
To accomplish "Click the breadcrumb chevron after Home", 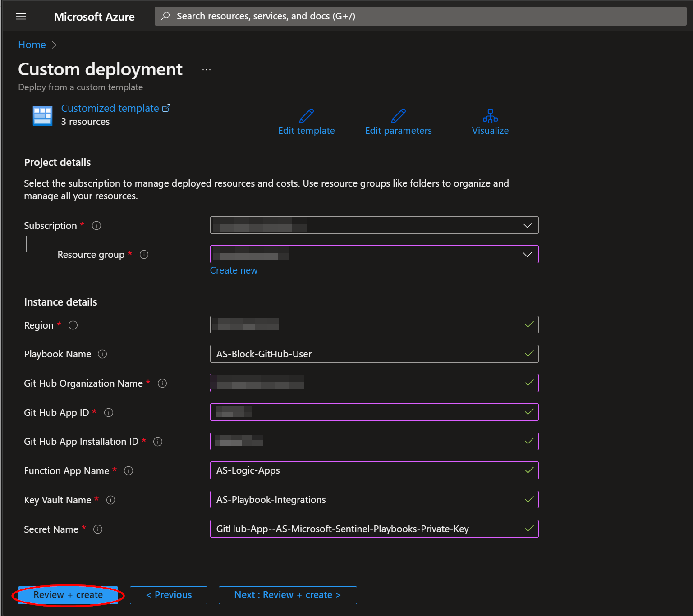I will [54, 45].
